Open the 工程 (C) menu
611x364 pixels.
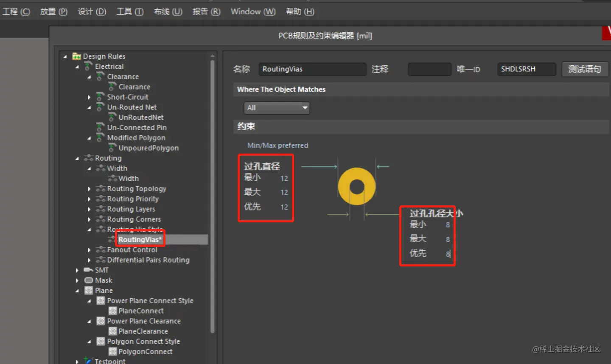click(16, 11)
